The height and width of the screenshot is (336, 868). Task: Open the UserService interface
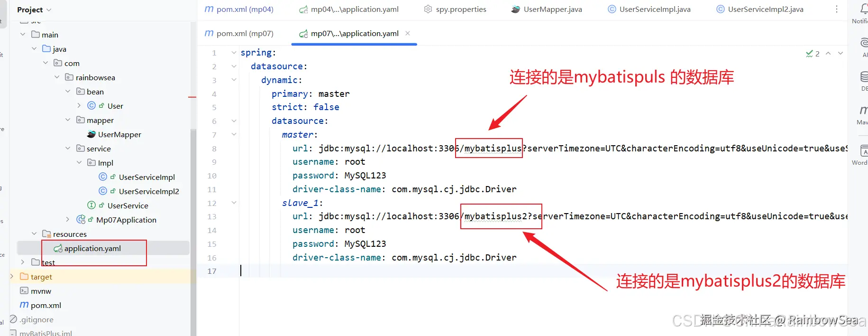128,205
